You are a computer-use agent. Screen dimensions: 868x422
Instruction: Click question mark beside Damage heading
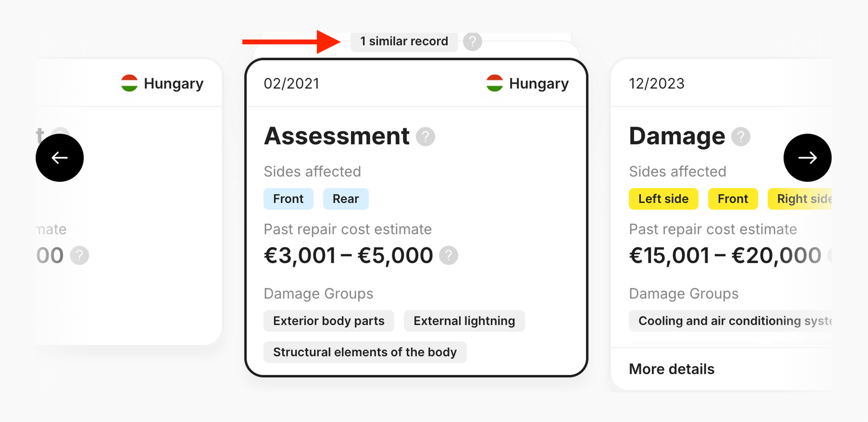(740, 137)
